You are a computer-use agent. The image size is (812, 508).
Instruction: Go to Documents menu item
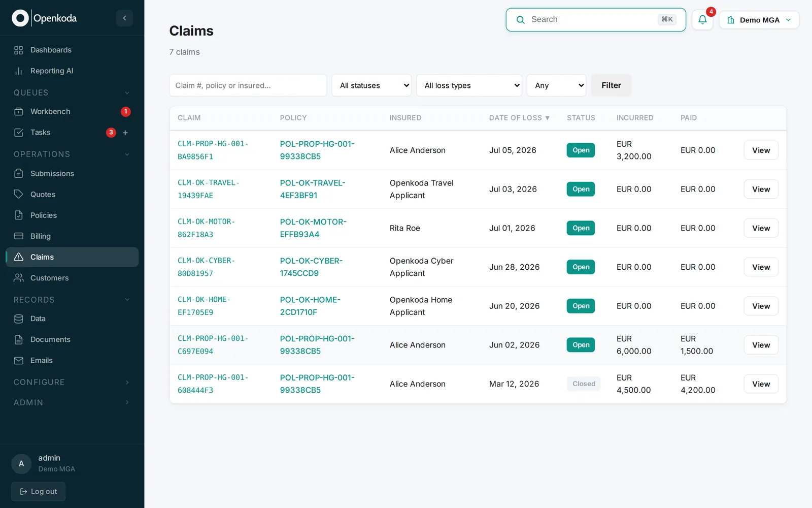tap(72, 340)
